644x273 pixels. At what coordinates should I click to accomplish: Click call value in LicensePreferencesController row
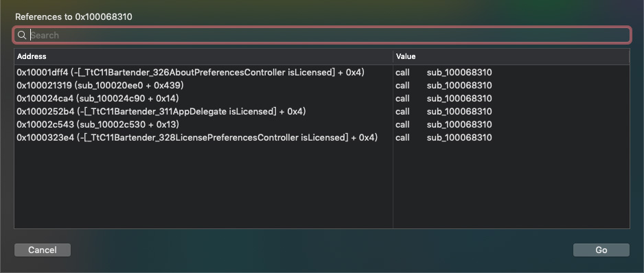point(444,137)
